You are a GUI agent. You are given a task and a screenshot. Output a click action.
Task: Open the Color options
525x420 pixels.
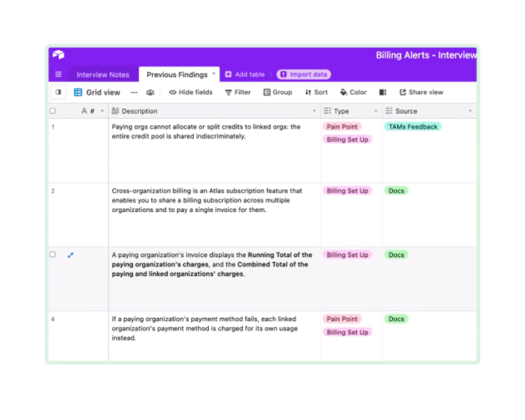click(353, 92)
